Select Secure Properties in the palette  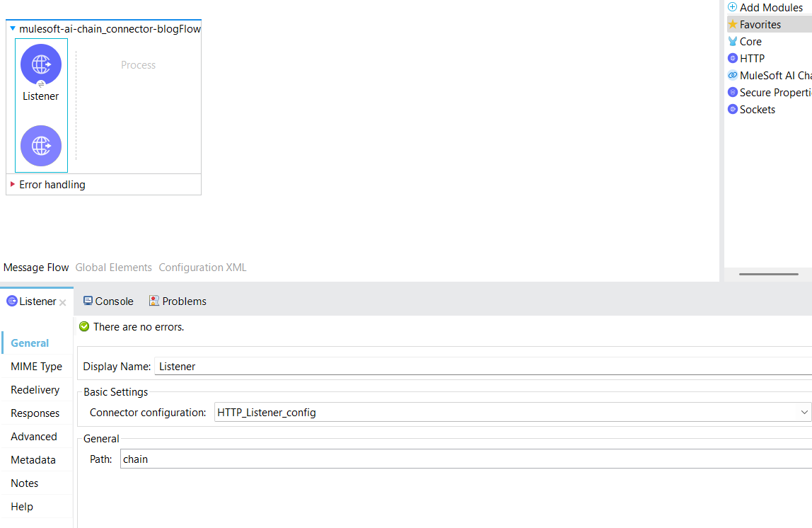776,92
